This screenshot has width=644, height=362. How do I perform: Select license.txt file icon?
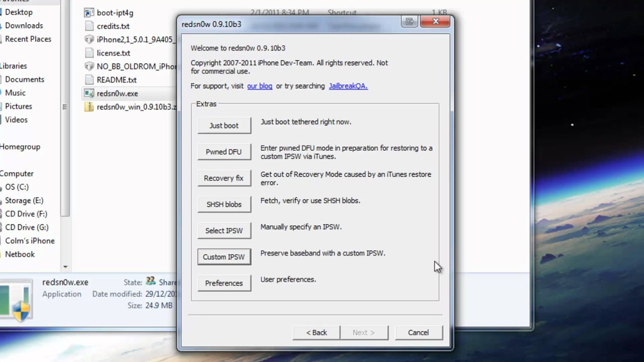click(89, 53)
